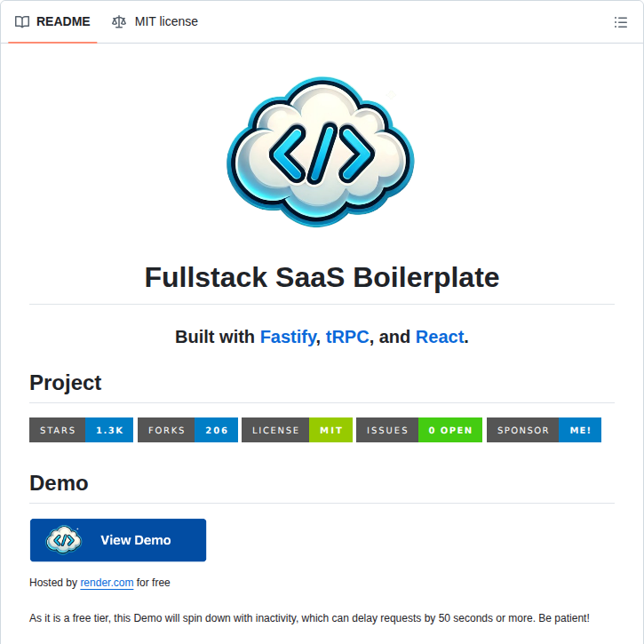This screenshot has width=644, height=644.
Task: Click the Fullstack SaaS Boilerplate title
Action: coord(322,277)
